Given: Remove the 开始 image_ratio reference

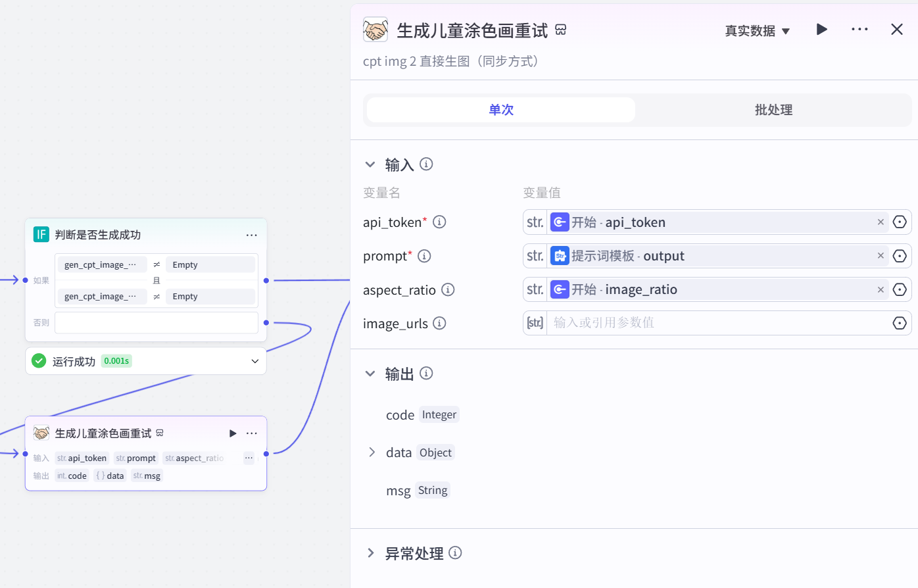Looking at the screenshot, I should [x=881, y=289].
